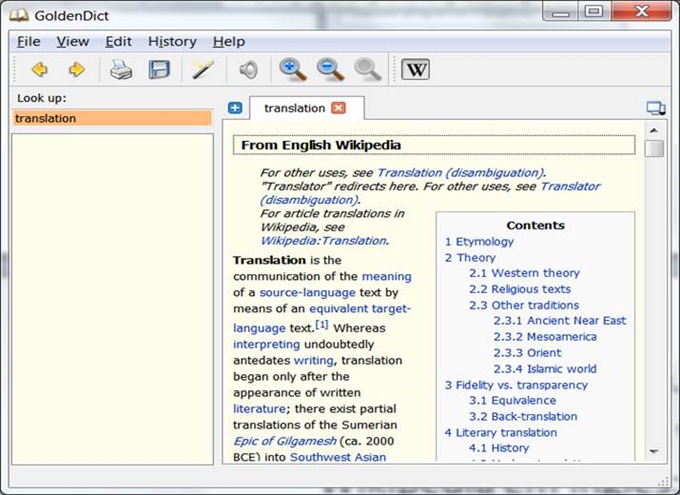Zoom in with the plus magnifier
This screenshot has width=680, height=495.
[293, 69]
